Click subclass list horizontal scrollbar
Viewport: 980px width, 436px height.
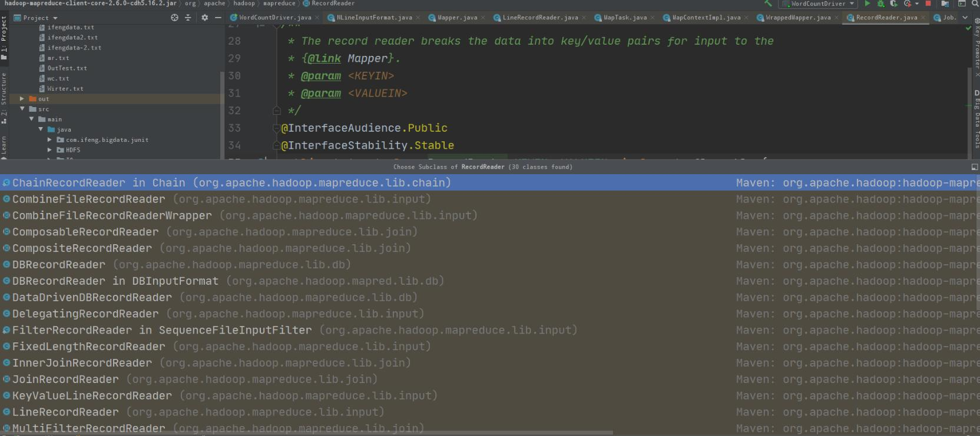[306, 433]
